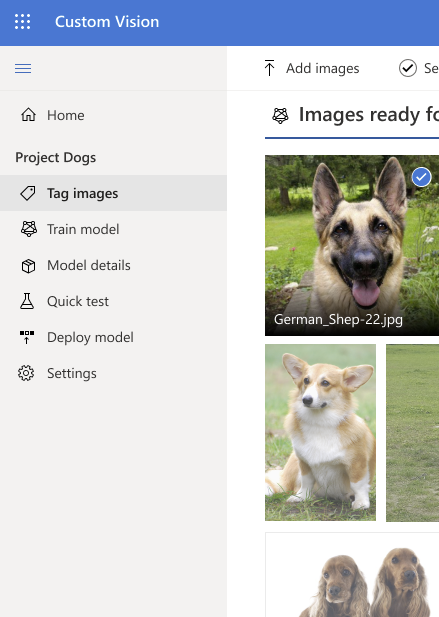Open the Quick test page
The image size is (439, 617).
coord(113,301)
